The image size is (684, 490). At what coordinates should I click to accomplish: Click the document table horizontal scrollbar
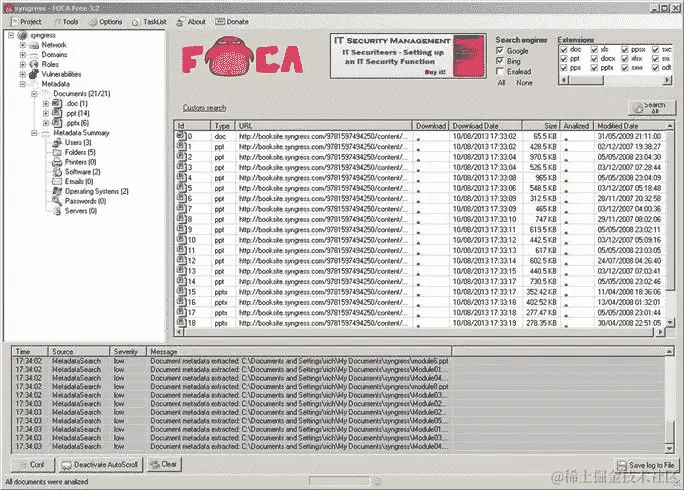point(419,332)
